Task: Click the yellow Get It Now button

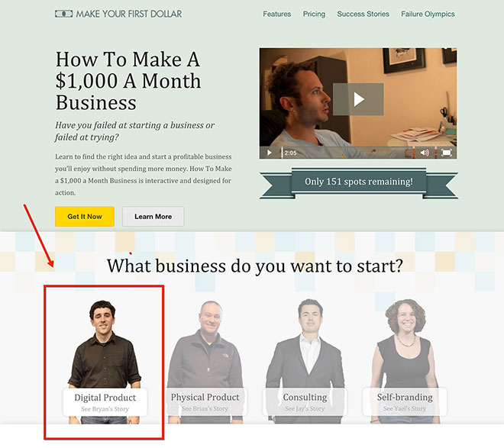Action: pyautogui.click(x=85, y=217)
